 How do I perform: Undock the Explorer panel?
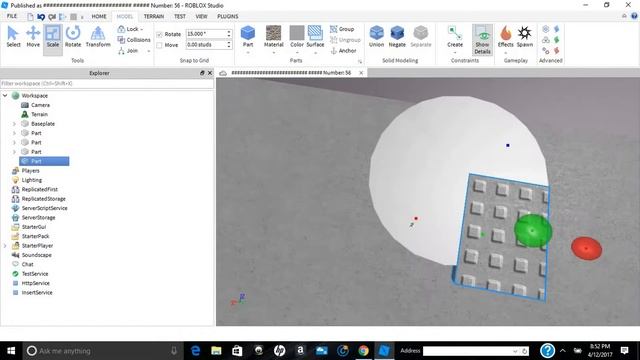coord(202,73)
